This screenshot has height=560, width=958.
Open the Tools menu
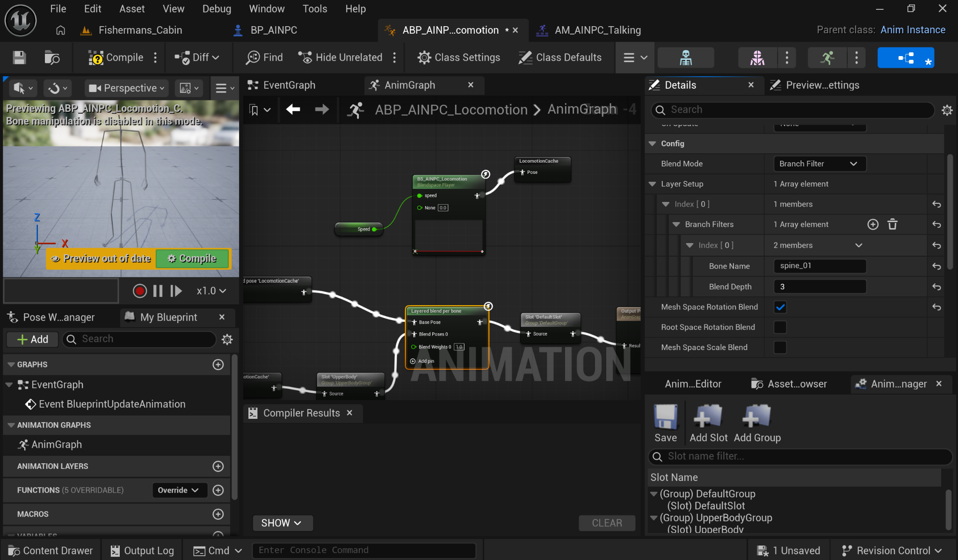(315, 9)
